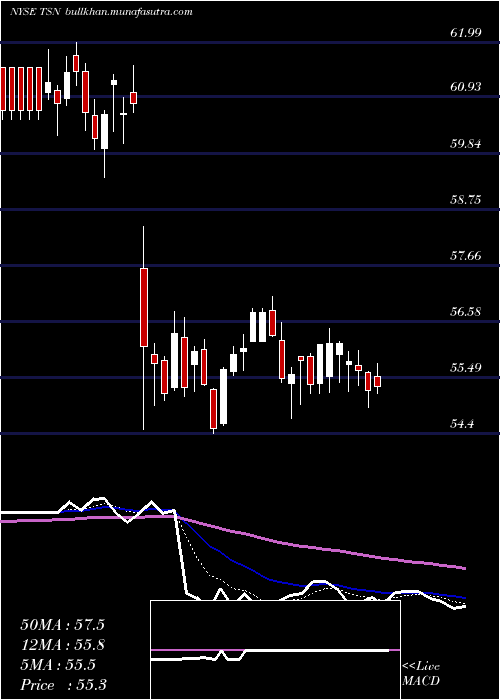Click the 12MA : 55.8 readout
This screenshot has height=700, width=500.
(x=62, y=645)
